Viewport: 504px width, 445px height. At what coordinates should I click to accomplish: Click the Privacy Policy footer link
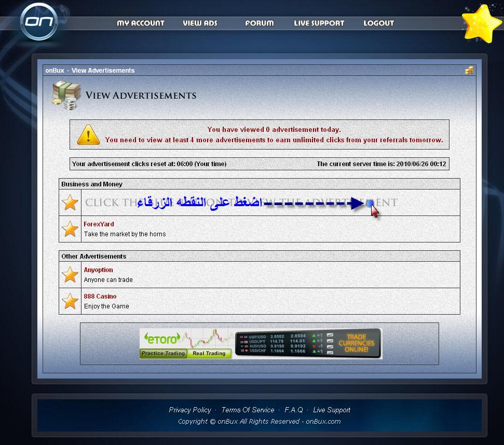(x=190, y=410)
